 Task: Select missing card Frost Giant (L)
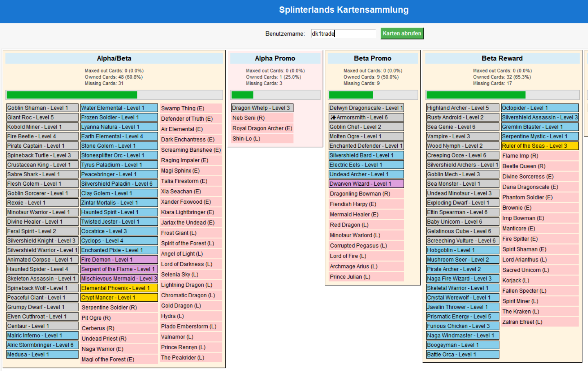tap(191, 233)
